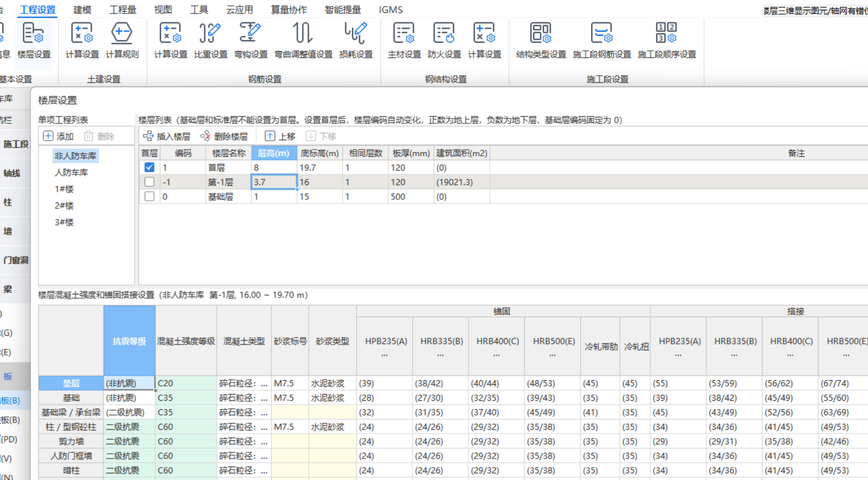Viewport: 868px width, 480px height.
Task: Switch to 算量协作 tab
Action: [289, 10]
